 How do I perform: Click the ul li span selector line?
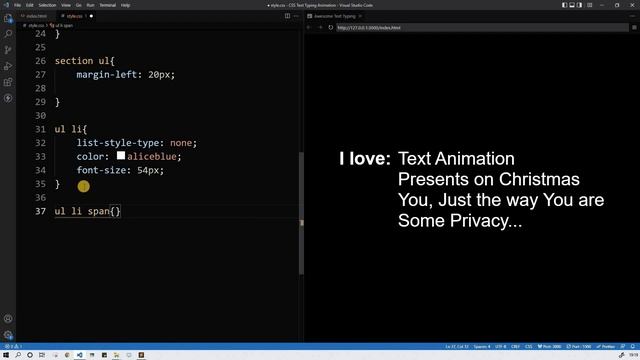click(87, 211)
